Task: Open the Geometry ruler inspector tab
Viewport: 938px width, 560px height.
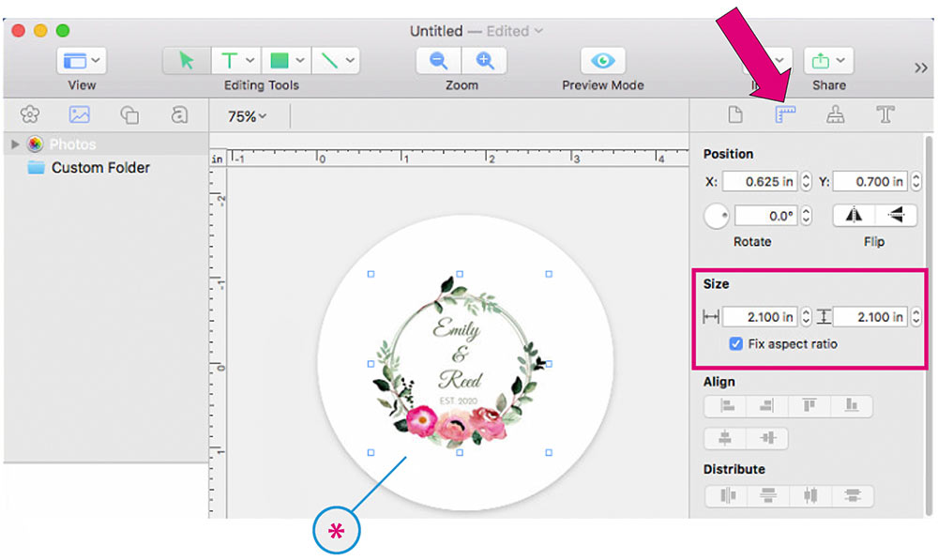Action: 785,114
